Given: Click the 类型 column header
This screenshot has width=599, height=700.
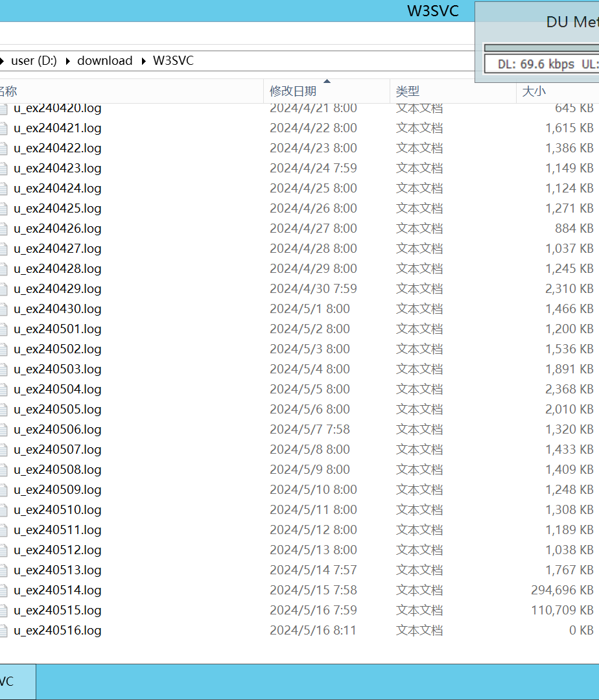Looking at the screenshot, I should coord(408,91).
